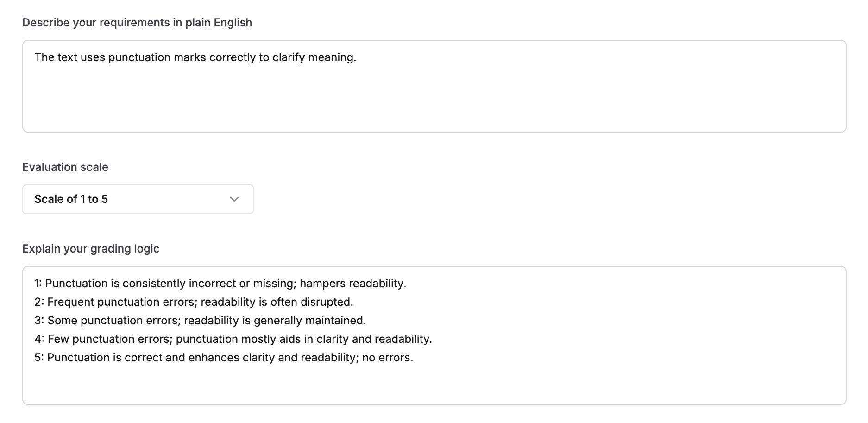Select the 'Scale of 1 to 5' combo box
This screenshot has height=423, width=868.
click(x=138, y=199)
